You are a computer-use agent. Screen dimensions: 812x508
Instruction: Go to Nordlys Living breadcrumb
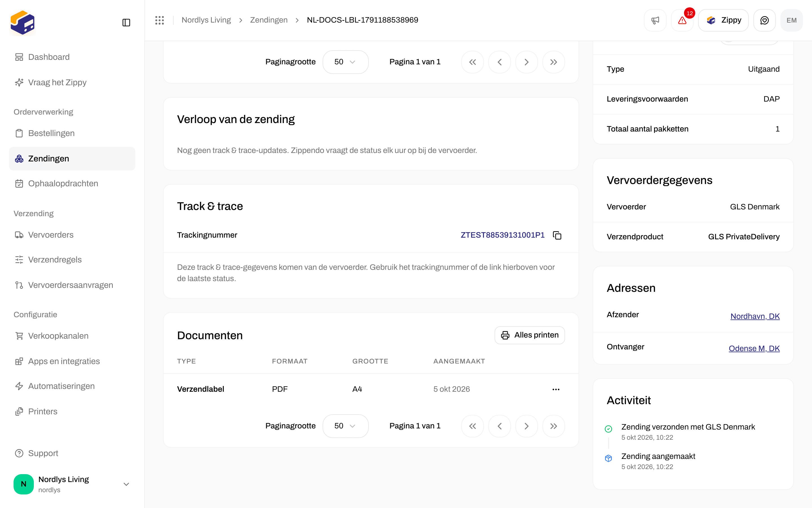click(x=206, y=20)
